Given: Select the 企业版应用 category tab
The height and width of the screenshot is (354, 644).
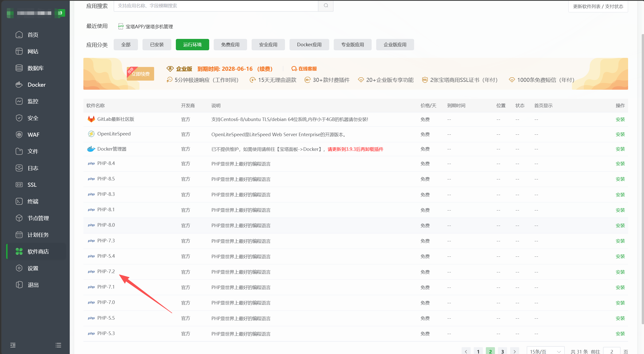Looking at the screenshot, I should tap(395, 45).
